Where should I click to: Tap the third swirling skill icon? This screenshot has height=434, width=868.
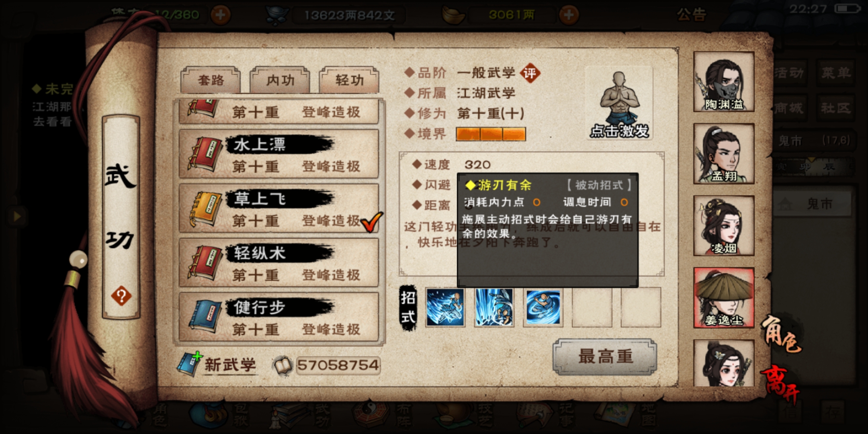point(543,307)
